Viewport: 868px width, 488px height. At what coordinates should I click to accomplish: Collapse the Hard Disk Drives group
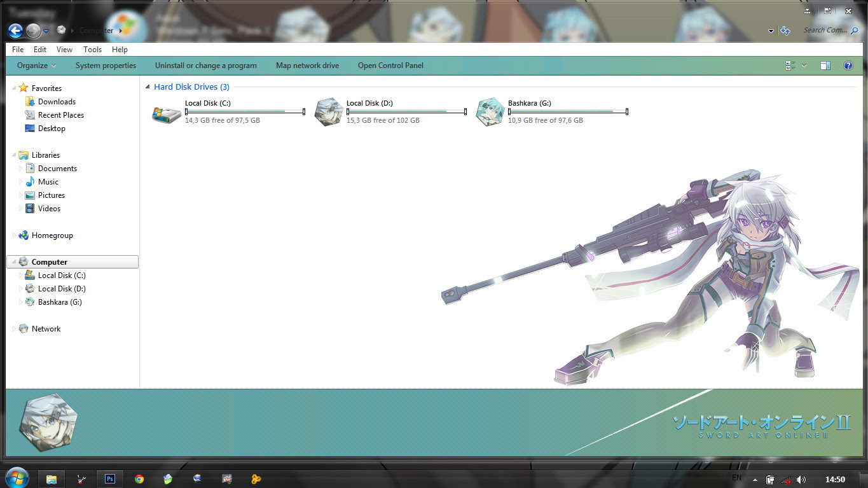coord(148,87)
